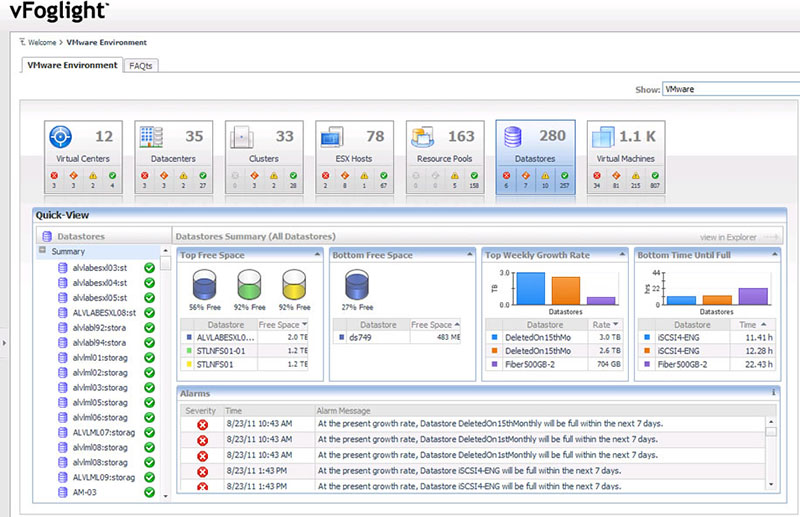This screenshot has height=517, width=800.
Task: Select the Datastores tile database icon
Action: 513,137
